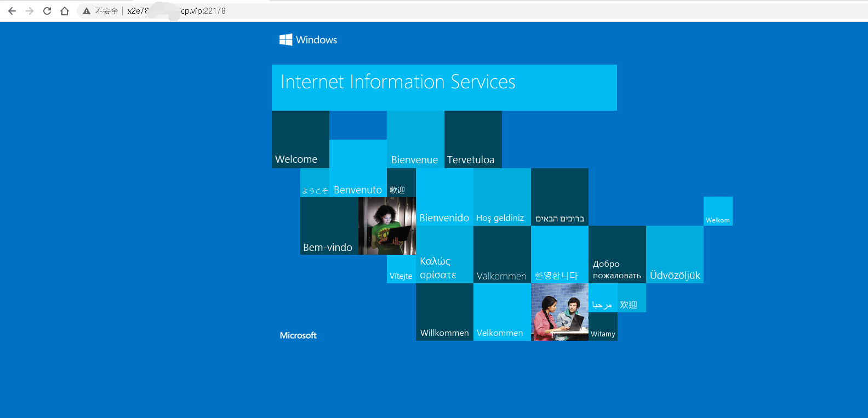
Task: Click the Bienvenue tile
Action: pos(415,139)
